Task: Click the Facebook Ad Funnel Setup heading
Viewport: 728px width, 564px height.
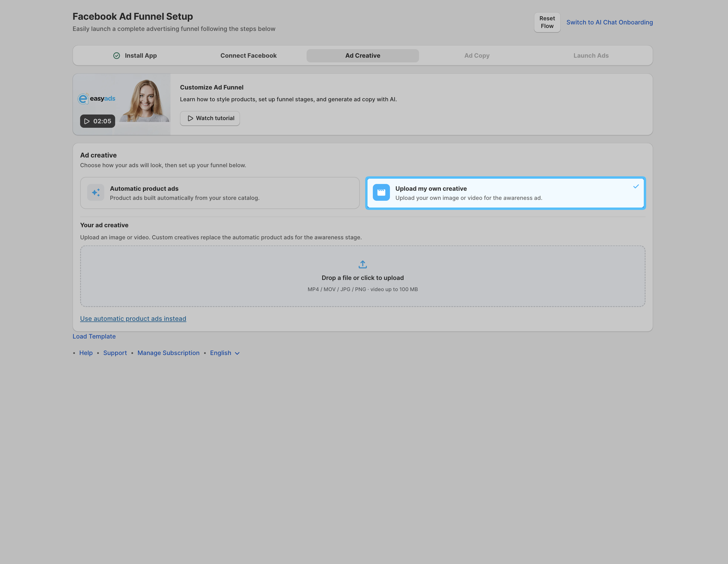Action: [x=133, y=16]
